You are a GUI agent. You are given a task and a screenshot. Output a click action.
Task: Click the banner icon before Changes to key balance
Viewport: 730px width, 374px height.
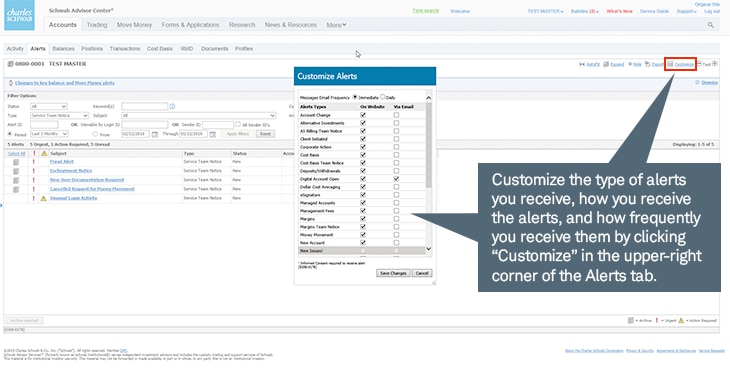click(11, 83)
